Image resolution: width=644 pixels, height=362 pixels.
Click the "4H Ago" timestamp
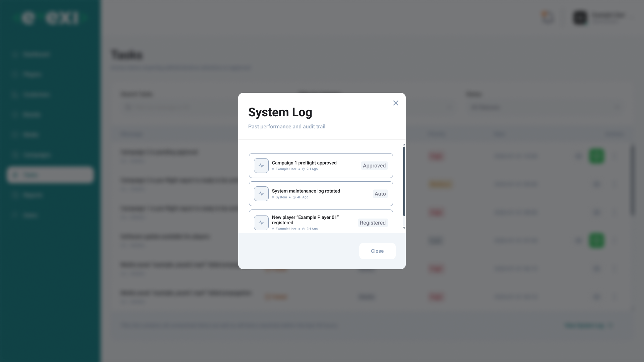click(x=303, y=197)
